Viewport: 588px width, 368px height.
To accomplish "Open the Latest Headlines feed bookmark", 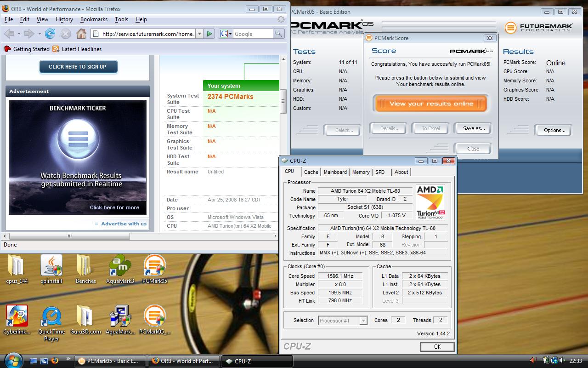I will pos(77,49).
